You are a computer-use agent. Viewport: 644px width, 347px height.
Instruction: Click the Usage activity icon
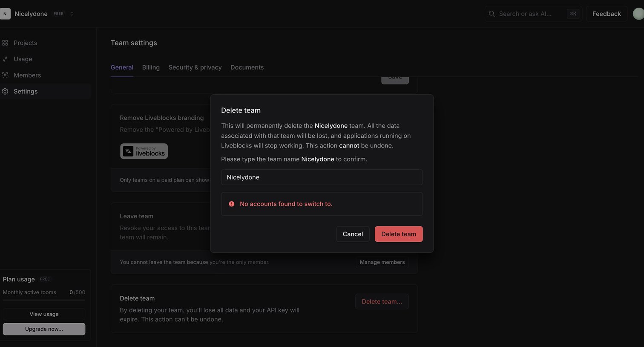[x=5, y=59]
